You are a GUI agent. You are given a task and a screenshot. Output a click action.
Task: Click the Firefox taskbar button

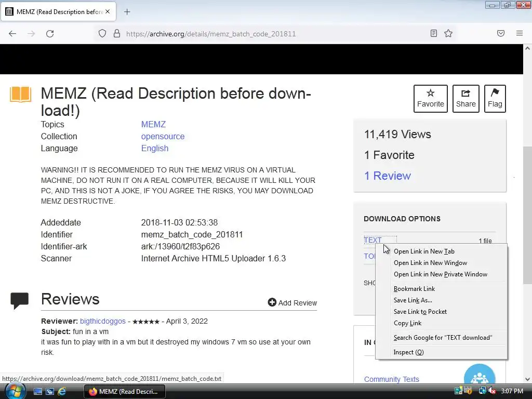tap(125, 392)
